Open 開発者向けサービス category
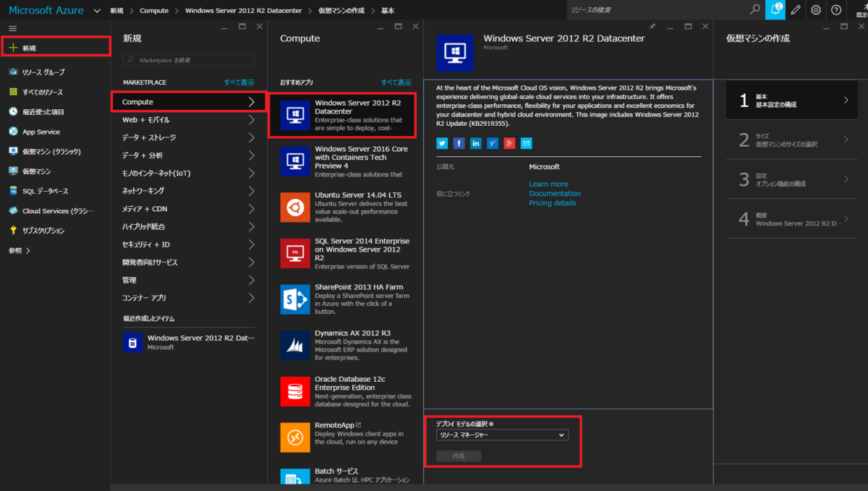Viewport: 868px width, 491px height. coord(189,262)
